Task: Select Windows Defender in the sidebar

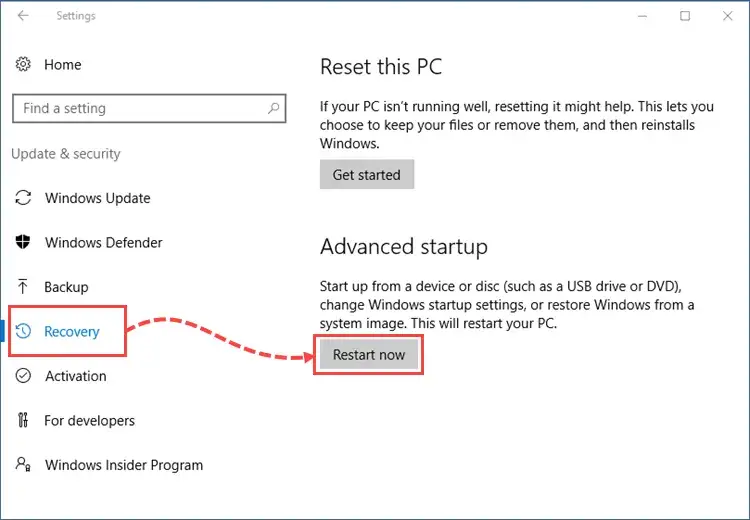Action: coord(103,242)
